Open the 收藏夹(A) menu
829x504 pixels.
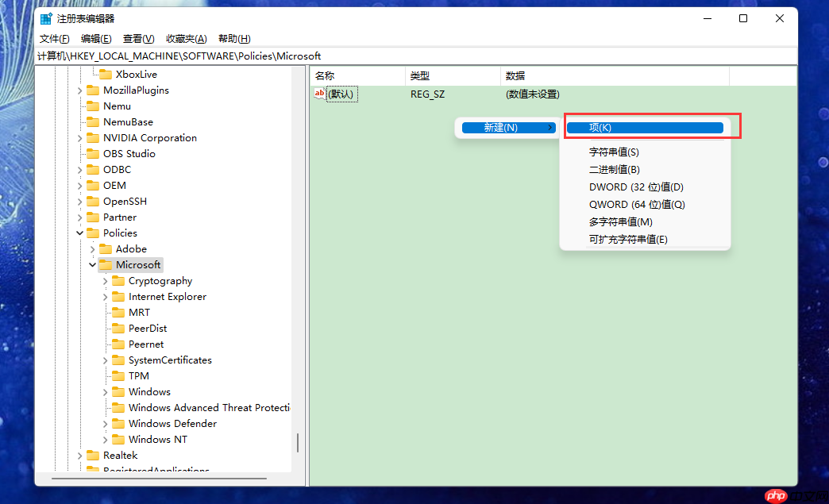point(185,38)
